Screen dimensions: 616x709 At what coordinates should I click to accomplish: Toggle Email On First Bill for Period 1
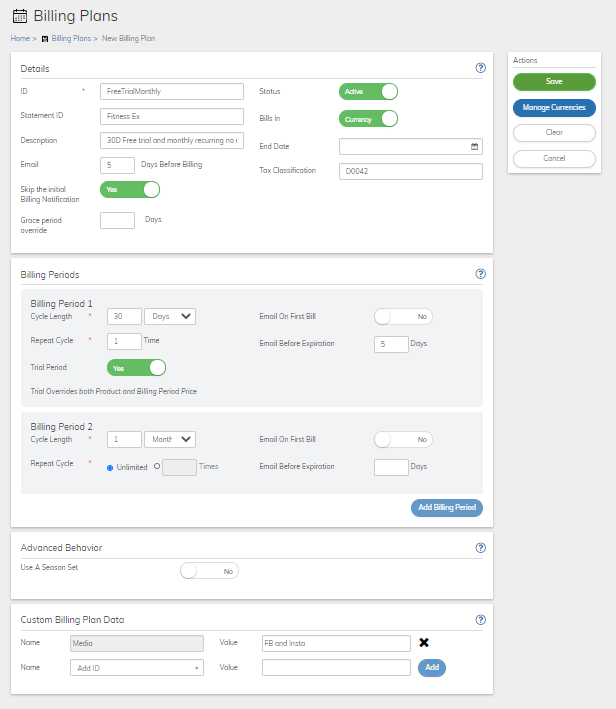pyautogui.click(x=403, y=317)
